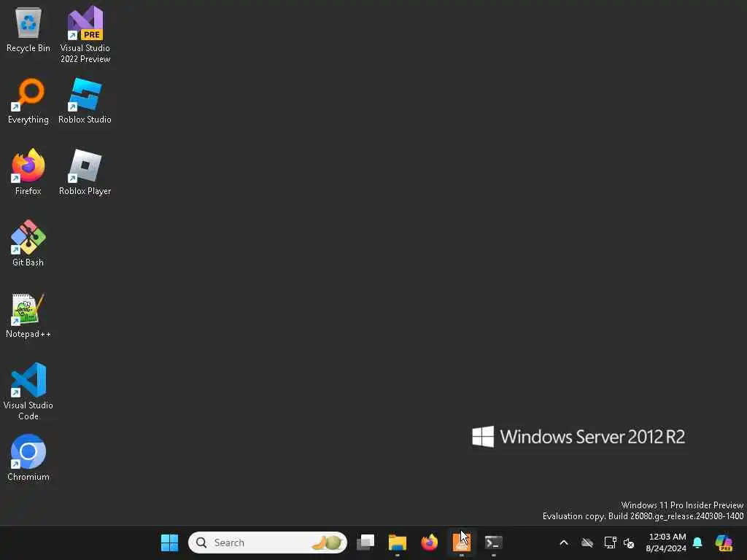Open the notification bell
Screen dimensions: 747x560
[697, 542]
